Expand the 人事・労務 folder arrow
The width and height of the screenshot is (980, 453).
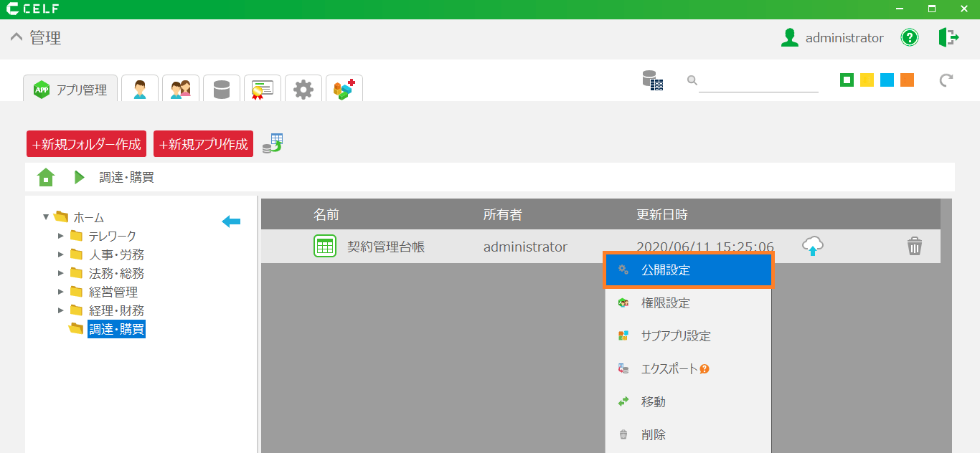click(61, 254)
